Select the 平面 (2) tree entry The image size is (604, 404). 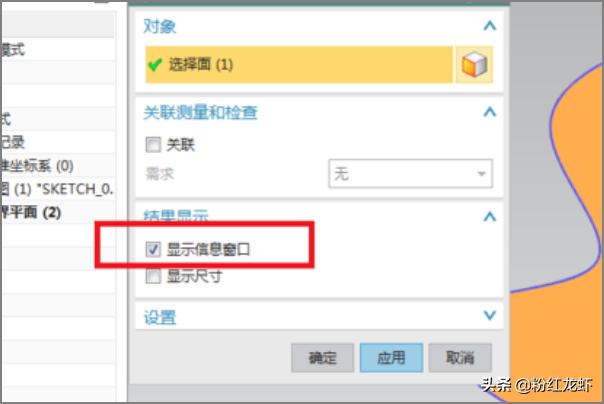tap(30, 212)
